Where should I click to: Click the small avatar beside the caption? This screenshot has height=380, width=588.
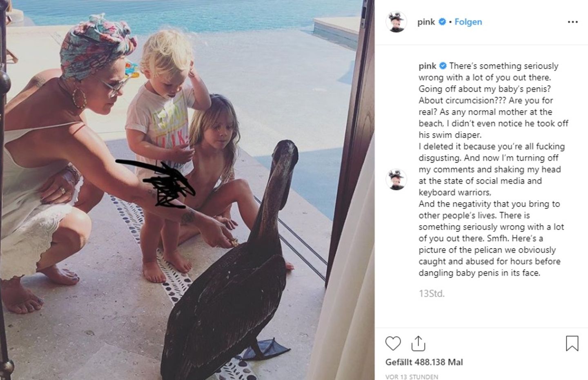pos(396,180)
